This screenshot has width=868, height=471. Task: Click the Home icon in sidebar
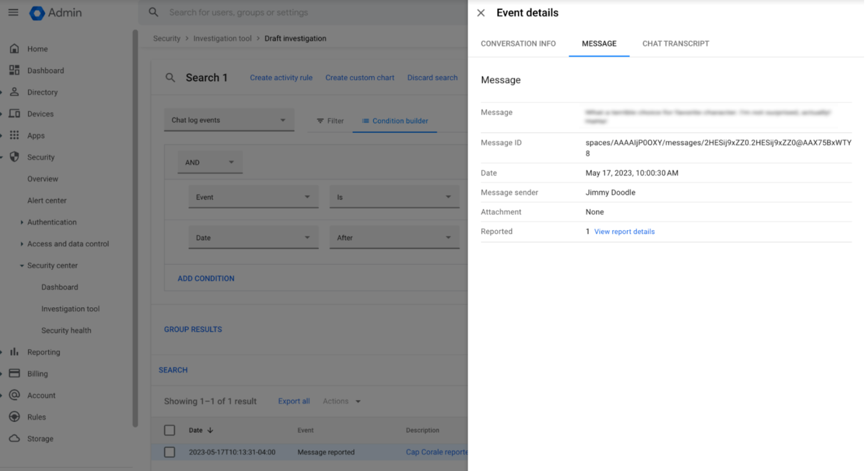[15, 49]
